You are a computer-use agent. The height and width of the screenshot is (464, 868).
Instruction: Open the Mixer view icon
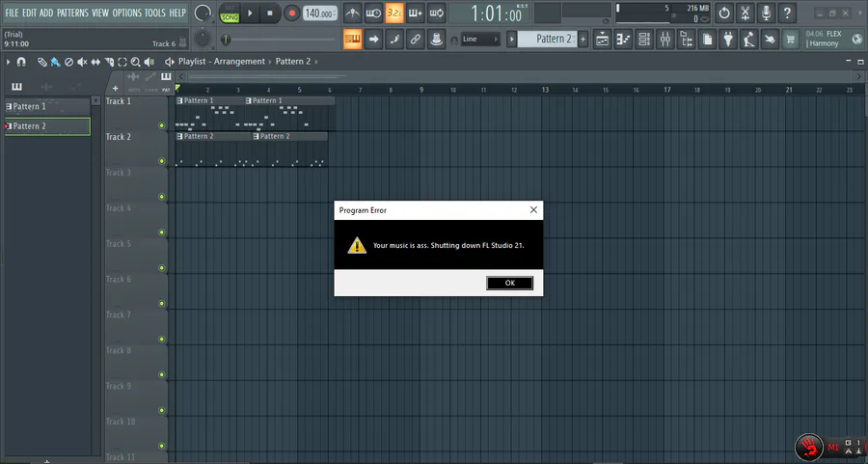(x=665, y=39)
